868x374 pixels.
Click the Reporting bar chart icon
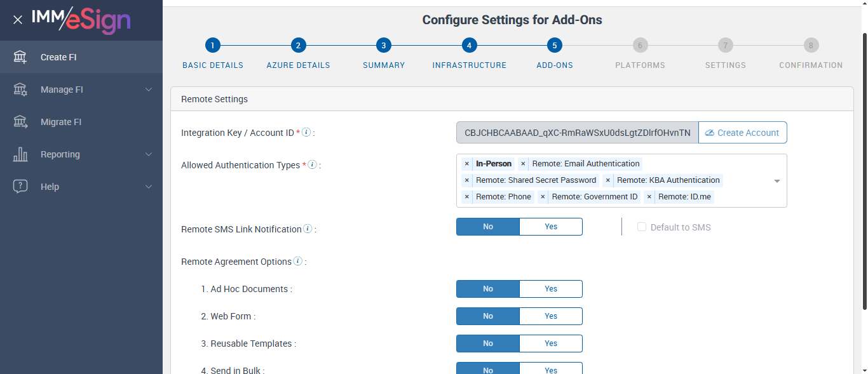click(20, 154)
